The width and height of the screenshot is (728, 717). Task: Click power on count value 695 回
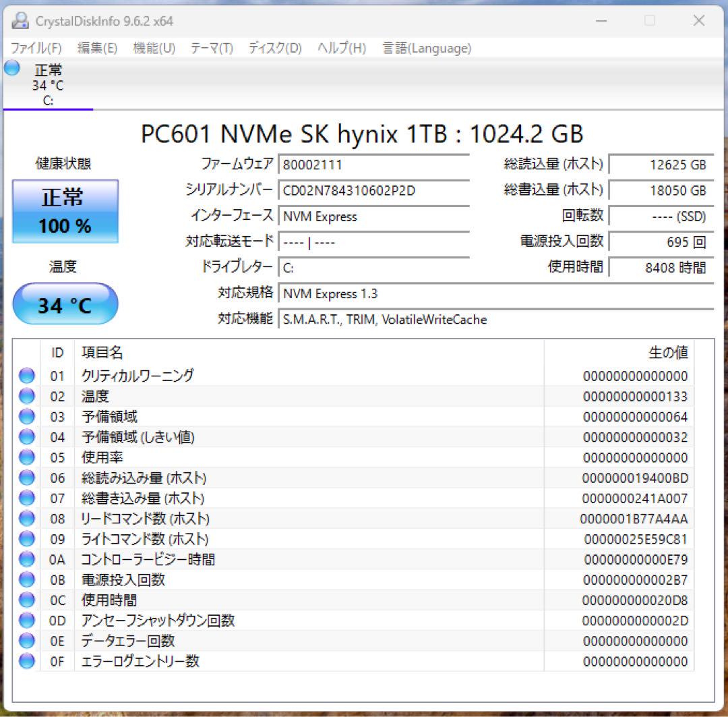[661, 242]
